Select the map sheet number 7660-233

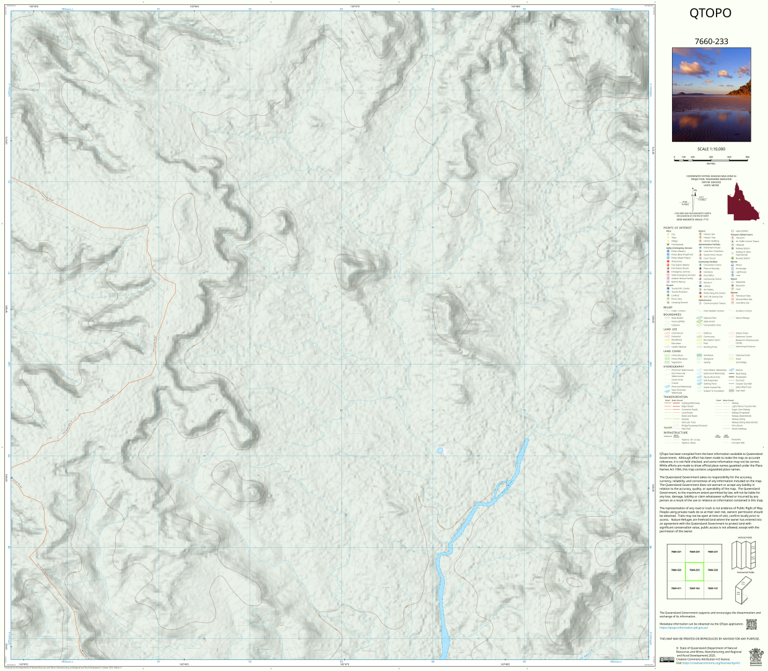711,41
